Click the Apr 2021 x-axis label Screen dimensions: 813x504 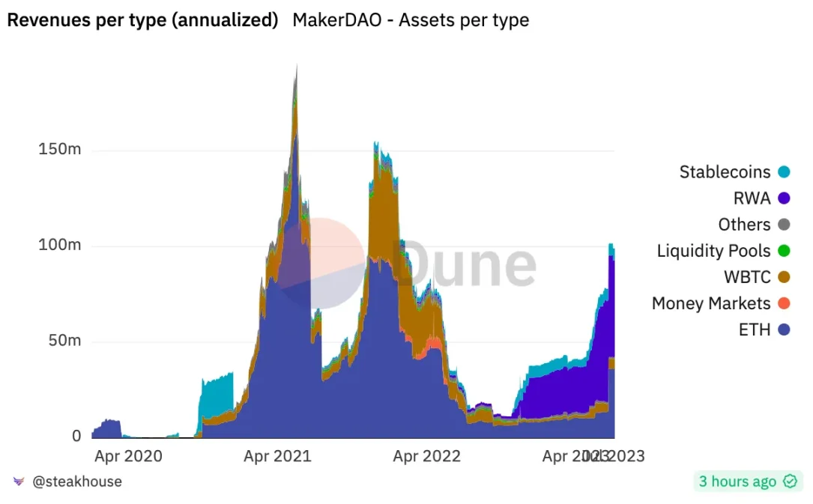click(x=277, y=456)
